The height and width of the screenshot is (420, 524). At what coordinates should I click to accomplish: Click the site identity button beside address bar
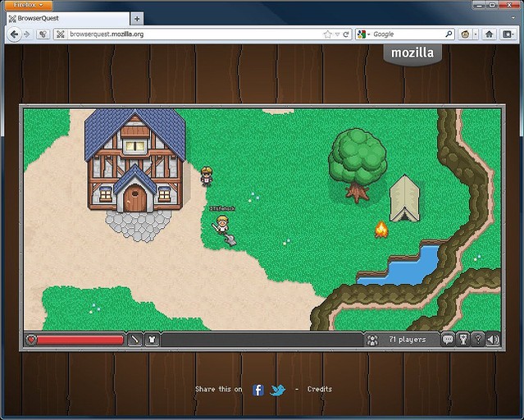[x=43, y=34]
